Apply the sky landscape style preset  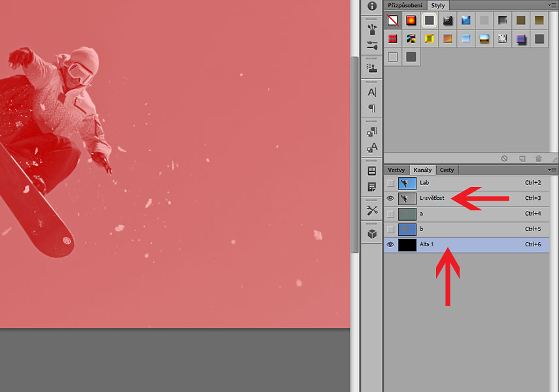coord(484,39)
